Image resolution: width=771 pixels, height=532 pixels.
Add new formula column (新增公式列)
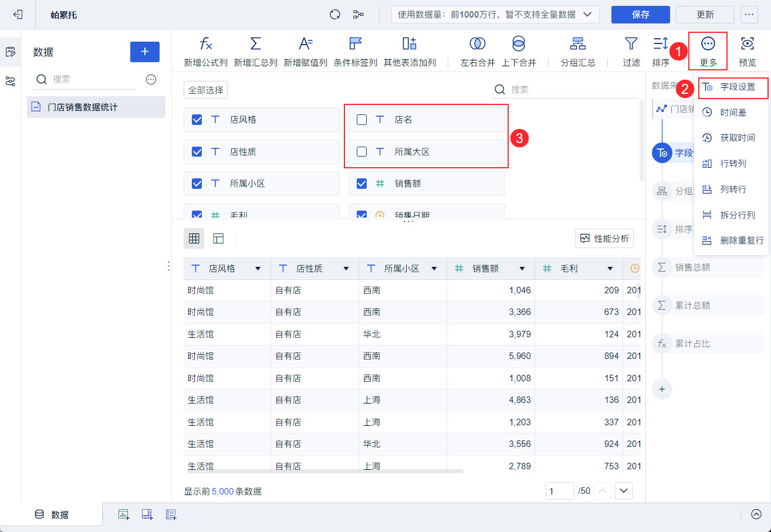206,52
